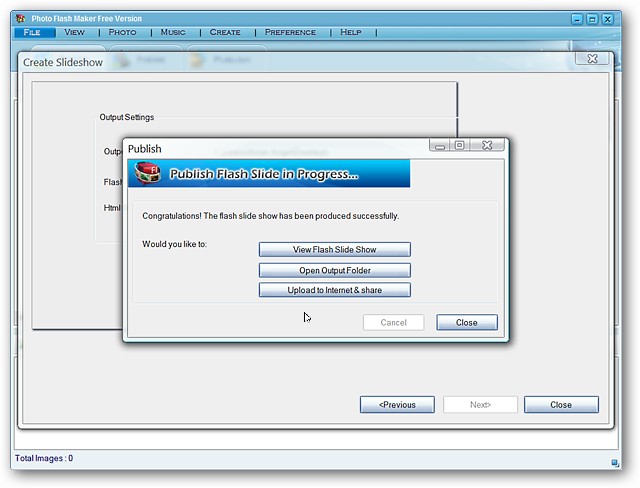640x488 pixels.
Task: Click the Publish dialog X close icon
Action: point(487,145)
